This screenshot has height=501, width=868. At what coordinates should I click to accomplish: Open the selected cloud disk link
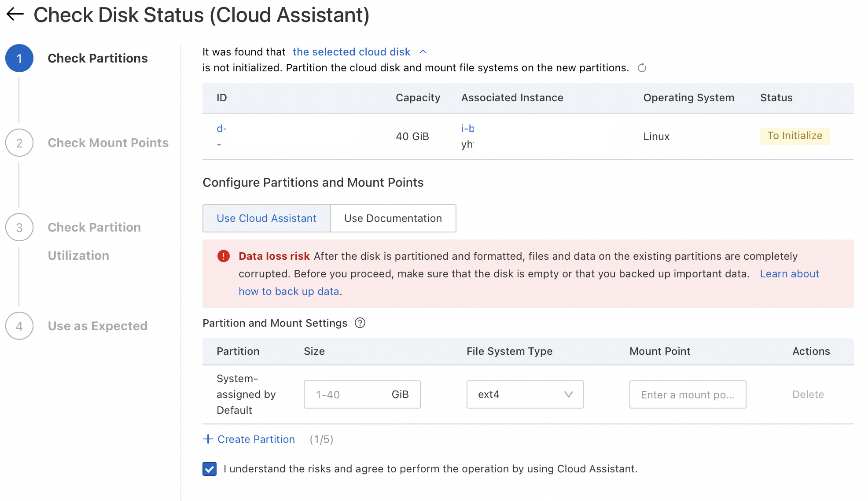(x=351, y=52)
